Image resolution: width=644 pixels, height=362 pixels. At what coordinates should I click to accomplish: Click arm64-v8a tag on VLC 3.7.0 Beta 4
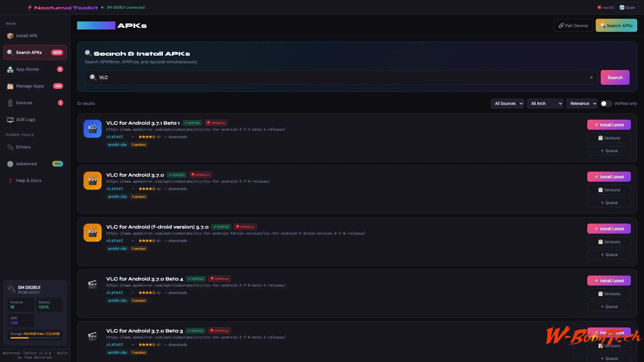pyautogui.click(x=117, y=301)
